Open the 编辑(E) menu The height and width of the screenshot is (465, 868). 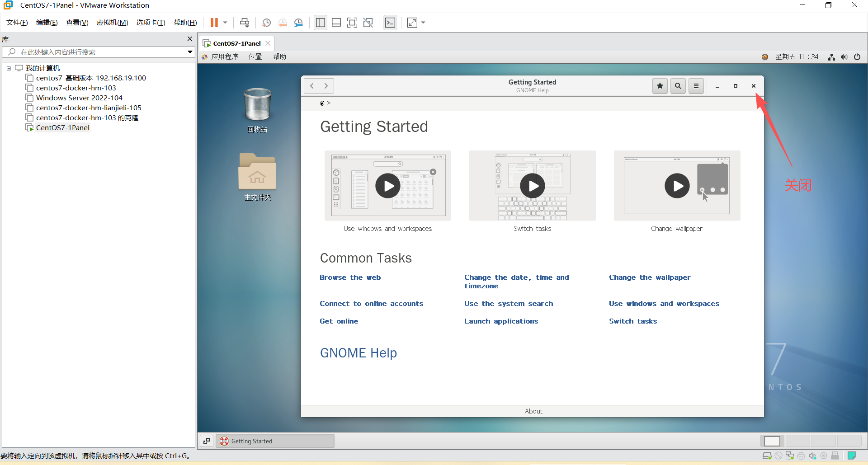point(47,23)
